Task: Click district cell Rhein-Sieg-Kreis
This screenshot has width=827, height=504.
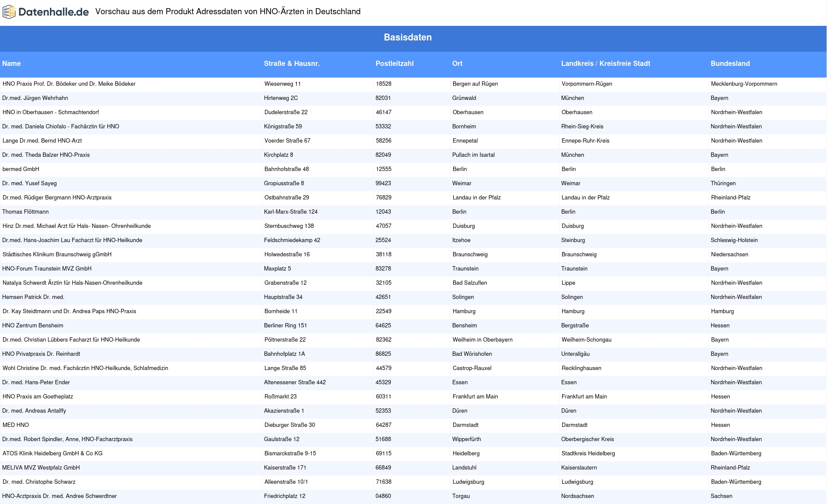Action: (x=582, y=127)
